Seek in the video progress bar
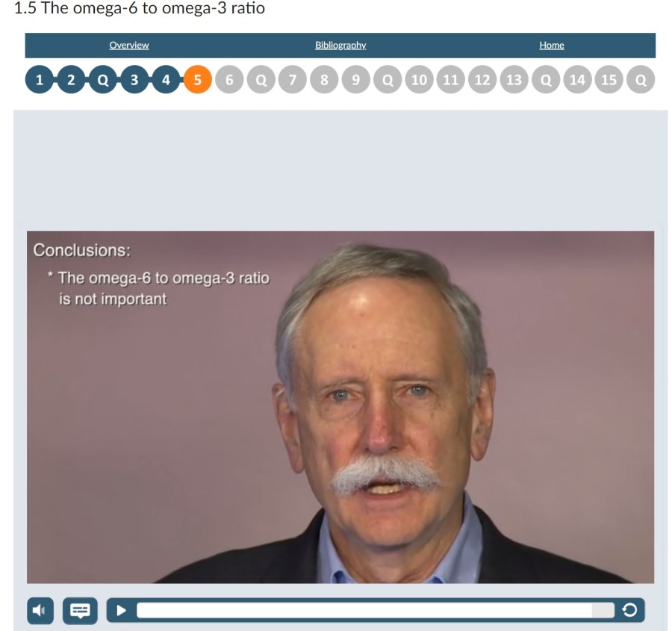Viewport: 672px width, 631px height. coord(375,610)
